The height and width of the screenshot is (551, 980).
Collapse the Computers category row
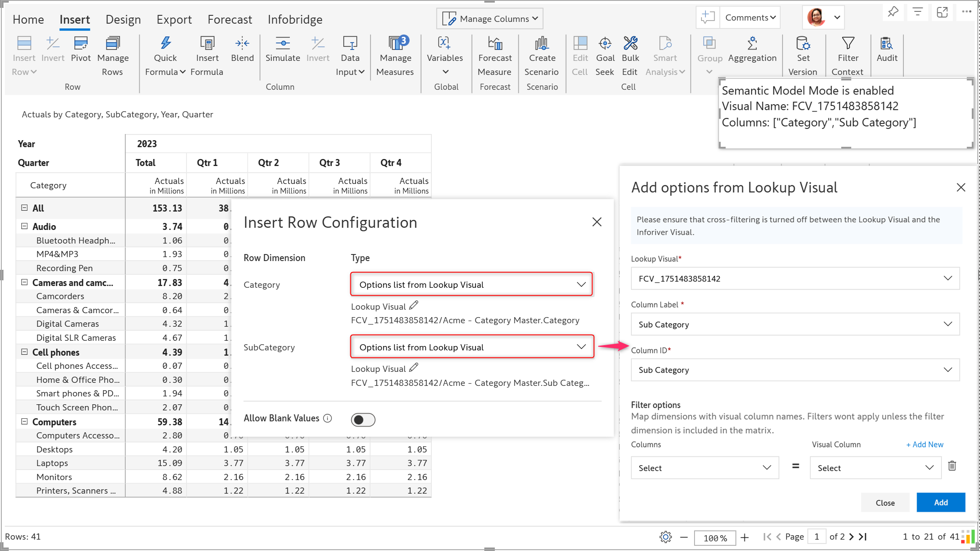coord(25,421)
